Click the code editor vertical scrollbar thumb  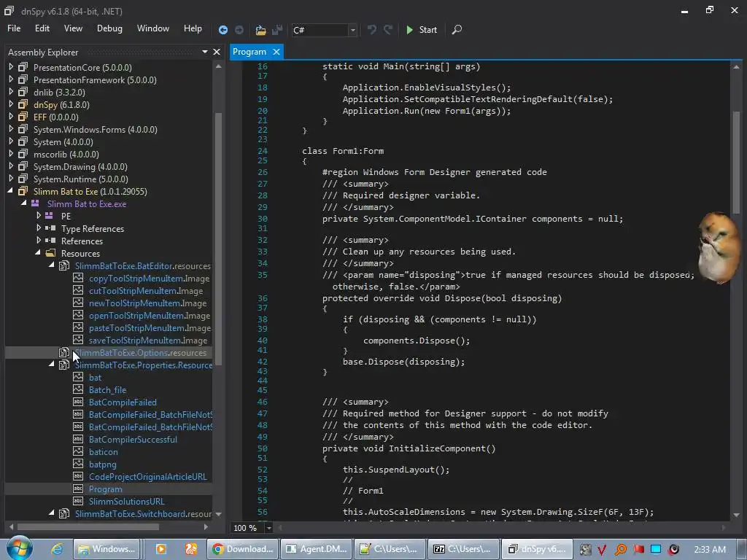click(736, 162)
